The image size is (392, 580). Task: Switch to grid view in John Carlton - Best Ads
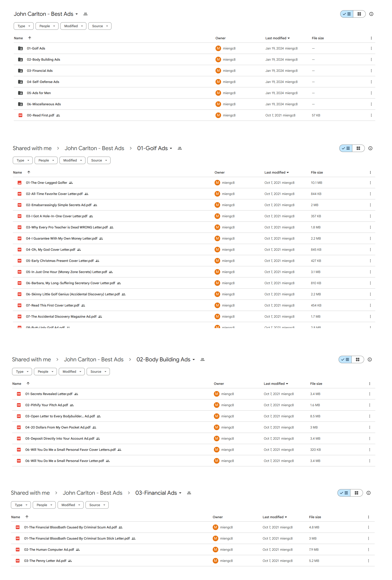359,14
